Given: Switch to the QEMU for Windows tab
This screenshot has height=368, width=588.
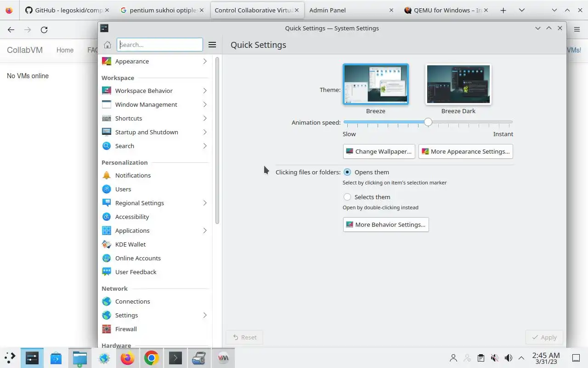Looking at the screenshot, I should tap(446, 10).
